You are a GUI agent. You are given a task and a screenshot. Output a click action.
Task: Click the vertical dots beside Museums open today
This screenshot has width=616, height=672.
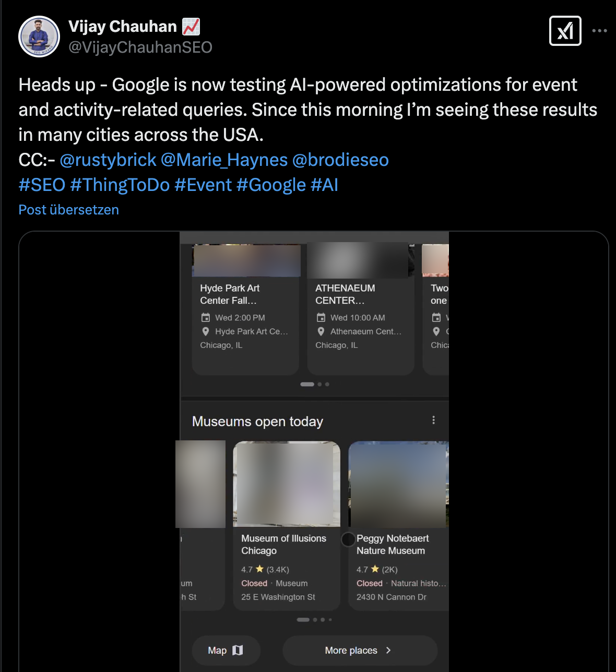(433, 420)
